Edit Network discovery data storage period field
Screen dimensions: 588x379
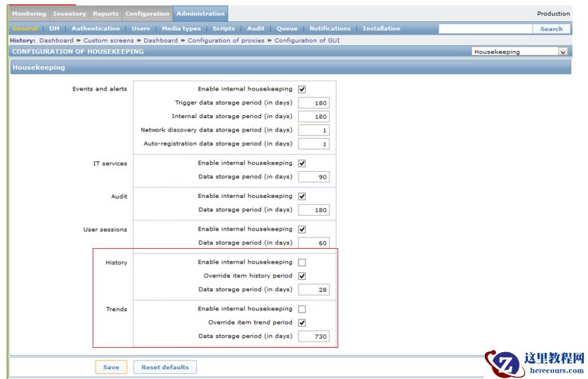point(314,130)
